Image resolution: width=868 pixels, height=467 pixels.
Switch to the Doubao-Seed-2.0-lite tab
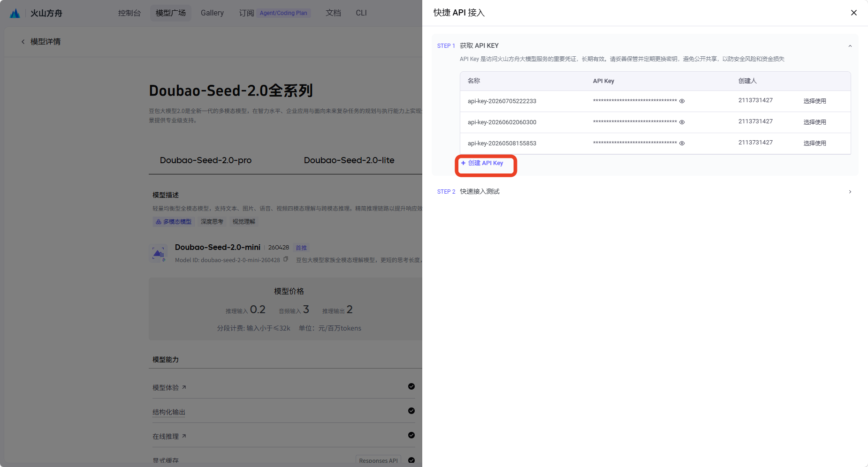click(x=349, y=160)
